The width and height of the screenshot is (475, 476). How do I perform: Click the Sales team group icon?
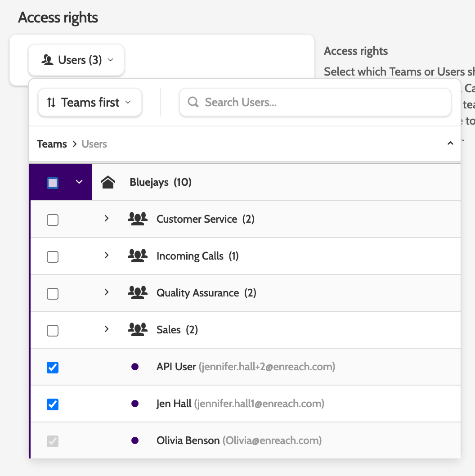pyautogui.click(x=137, y=330)
